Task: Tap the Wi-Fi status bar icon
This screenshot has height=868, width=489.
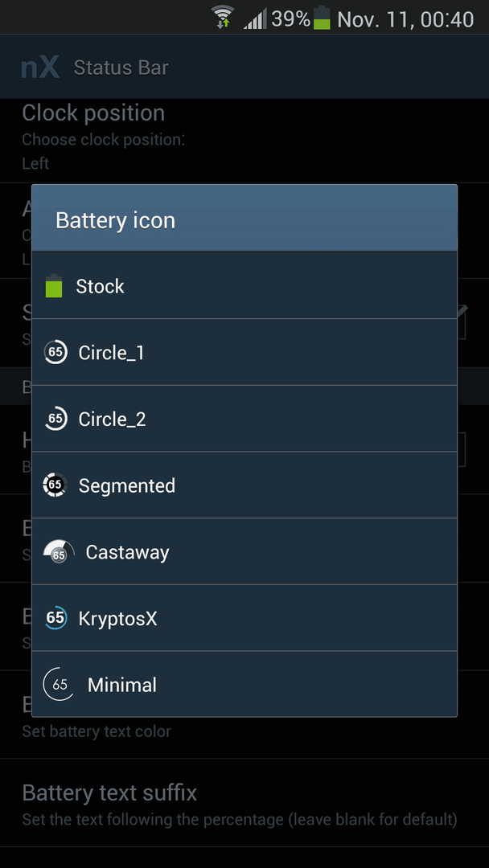Action: (223, 17)
